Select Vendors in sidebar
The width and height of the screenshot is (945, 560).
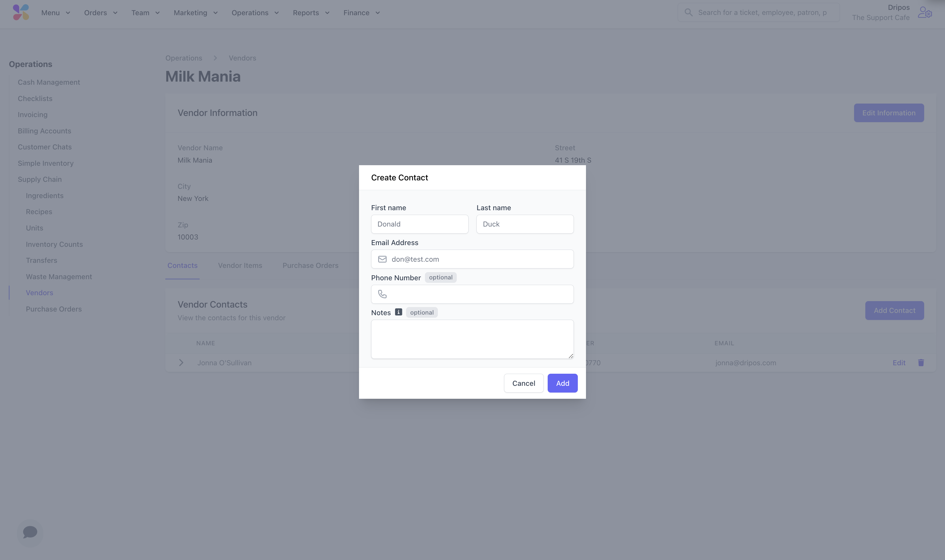[40, 293]
